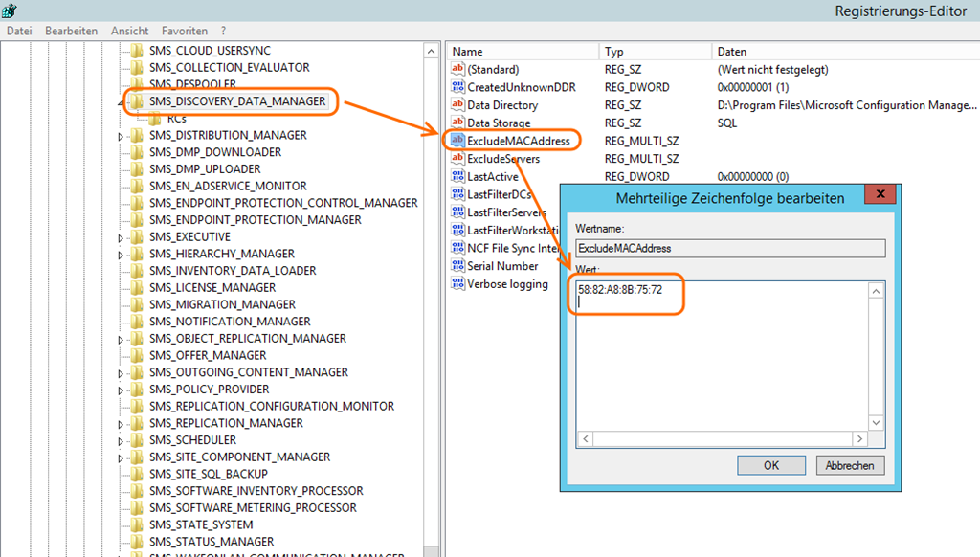Collapse the SMS_DISCOVERY_DATA_MANAGER tree node
This screenshot has height=557, width=980.
click(x=121, y=101)
